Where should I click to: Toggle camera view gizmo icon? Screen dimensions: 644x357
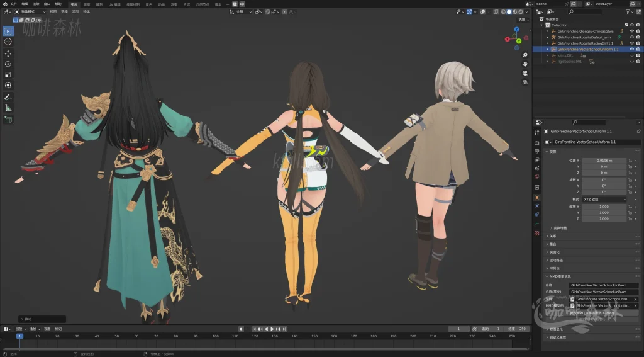point(525,73)
